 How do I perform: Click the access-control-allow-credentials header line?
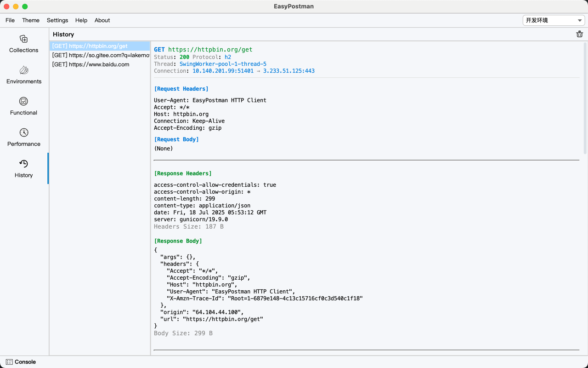coord(215,185)
